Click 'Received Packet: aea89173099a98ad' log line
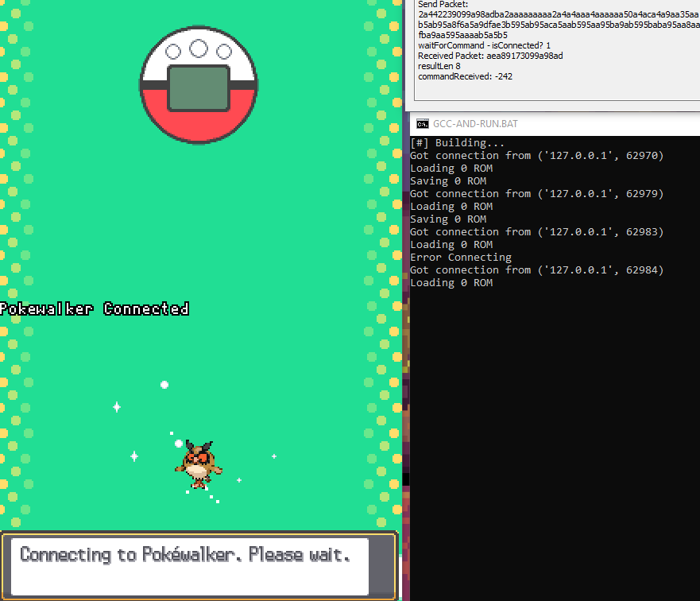Image resolution: width=700 pixels, height=601 pixels. 490,56
